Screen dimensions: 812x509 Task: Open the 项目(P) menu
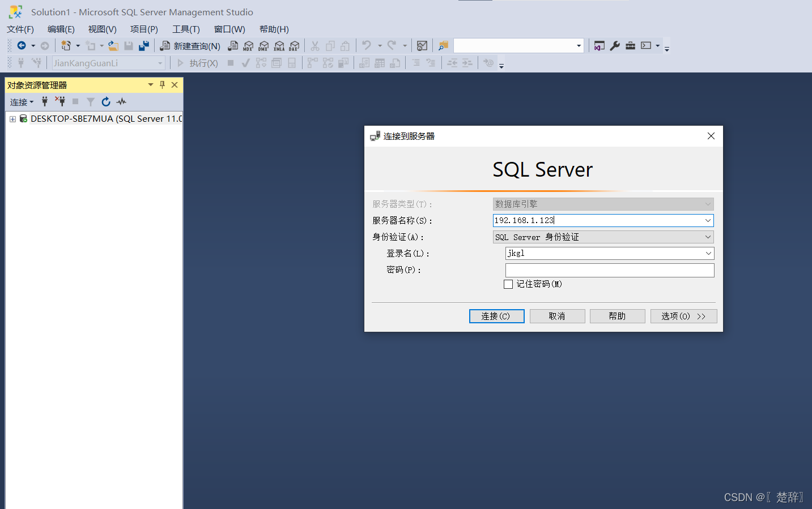144,29
